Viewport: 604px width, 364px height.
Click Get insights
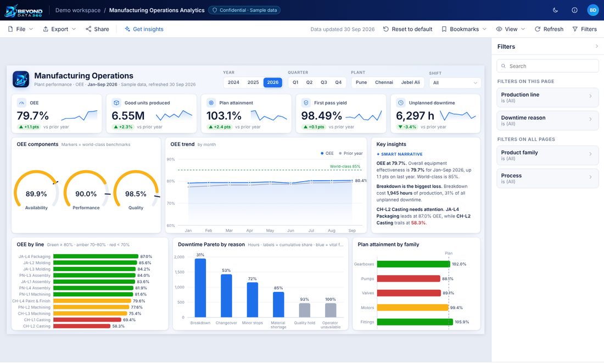(x=144, y=29)
